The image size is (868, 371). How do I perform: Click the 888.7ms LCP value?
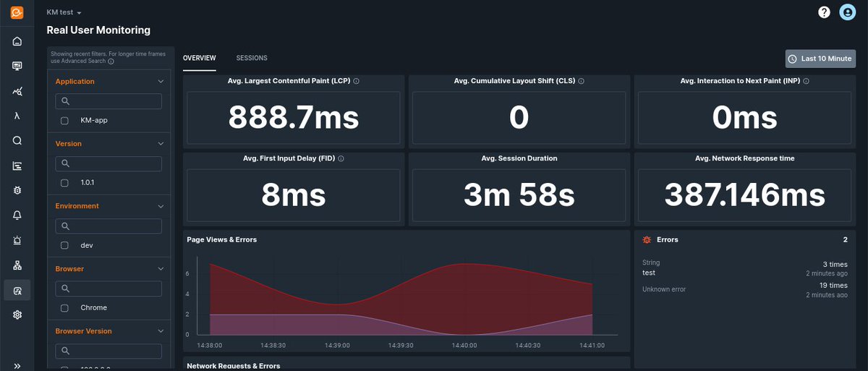pyautogui.click(x=294, y=117)
